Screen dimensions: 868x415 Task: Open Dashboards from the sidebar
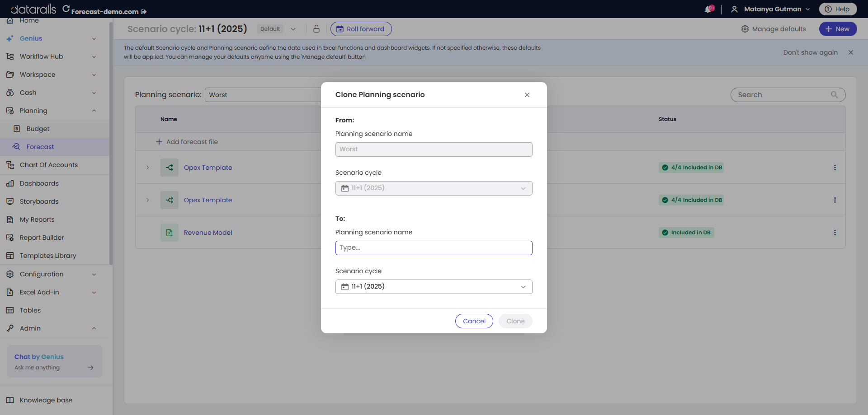tap(39, 183)
